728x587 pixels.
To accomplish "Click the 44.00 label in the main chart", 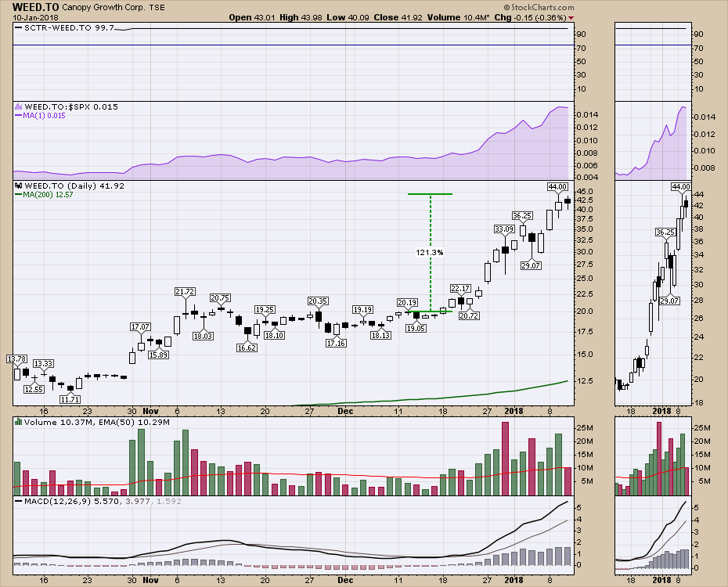I will click(x=557, y=186).
